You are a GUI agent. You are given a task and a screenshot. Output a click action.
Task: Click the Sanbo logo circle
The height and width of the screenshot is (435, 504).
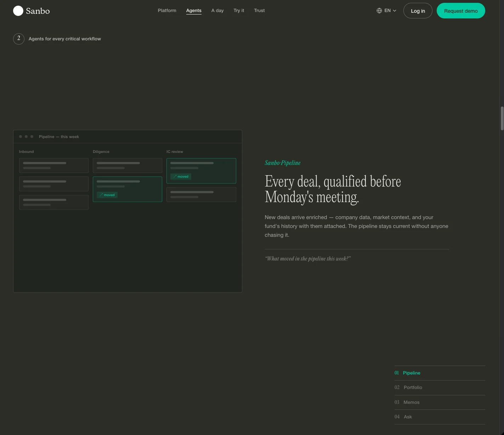click(x=18, y=11)
